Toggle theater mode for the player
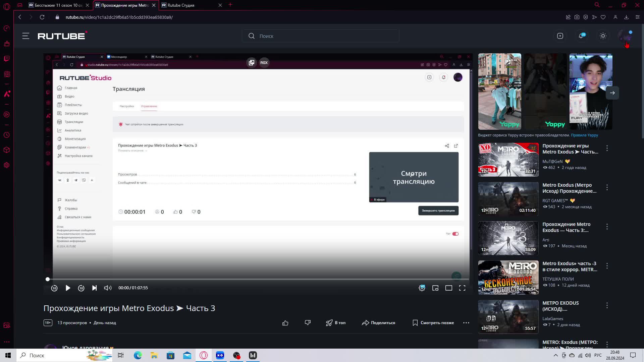 449,288
